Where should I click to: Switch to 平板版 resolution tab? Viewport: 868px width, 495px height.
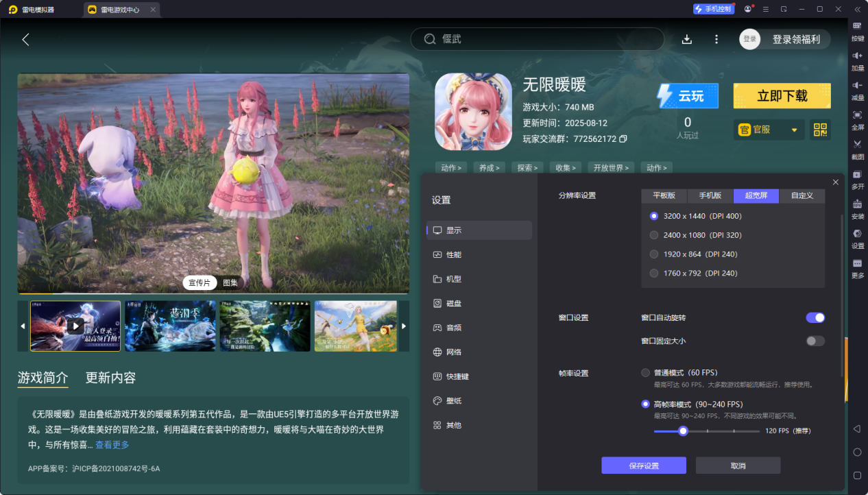pos(664,195)
